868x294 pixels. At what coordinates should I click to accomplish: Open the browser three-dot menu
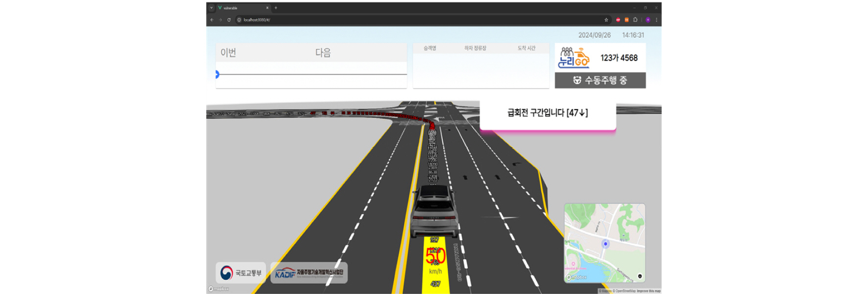tap(656, 20)
